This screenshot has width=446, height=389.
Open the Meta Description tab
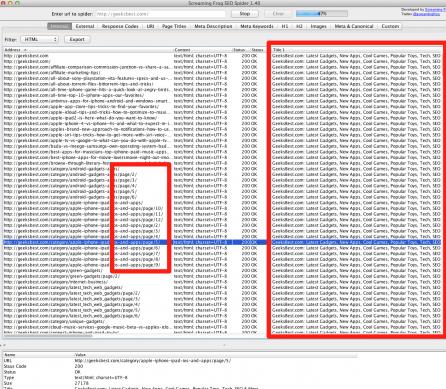pyautogui.click(x=213, y=26)
